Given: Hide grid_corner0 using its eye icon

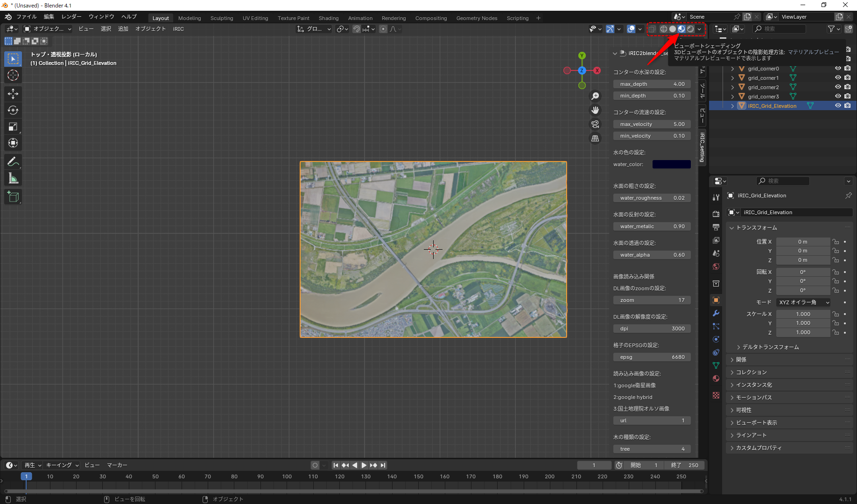Looking at the screenshot, I should point(838,69).
